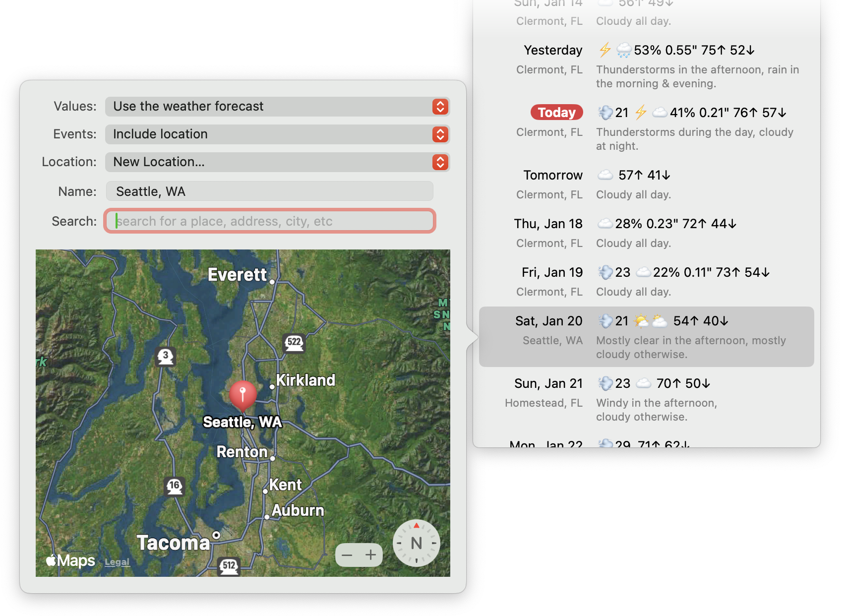846x616 pixels.
Task: Select the Kent label on the map
Action: point(286,485)
